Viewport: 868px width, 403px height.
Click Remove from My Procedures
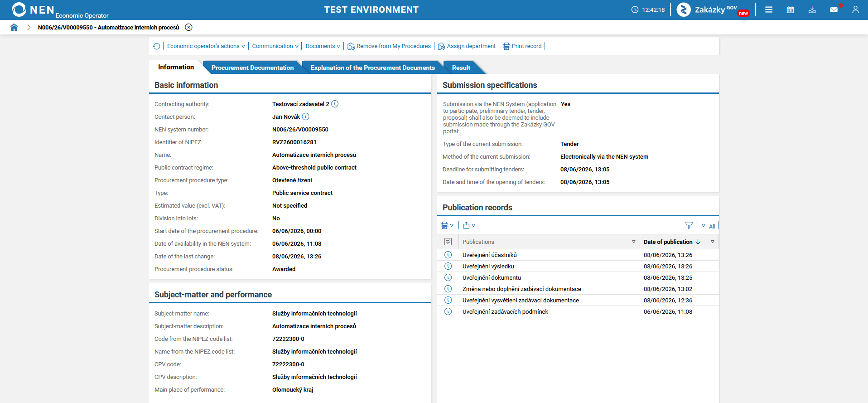pos(389,46)
